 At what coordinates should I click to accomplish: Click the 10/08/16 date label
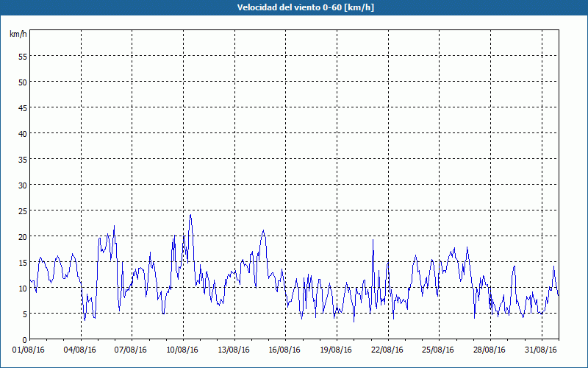[182, 350]
